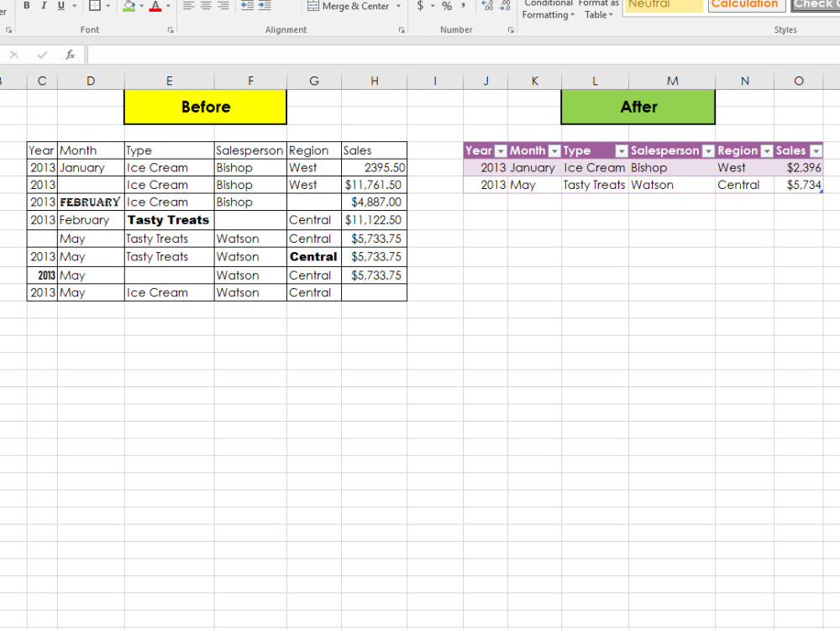
Task: Open the Sales filter dropdown
Action: pos(816,151)
